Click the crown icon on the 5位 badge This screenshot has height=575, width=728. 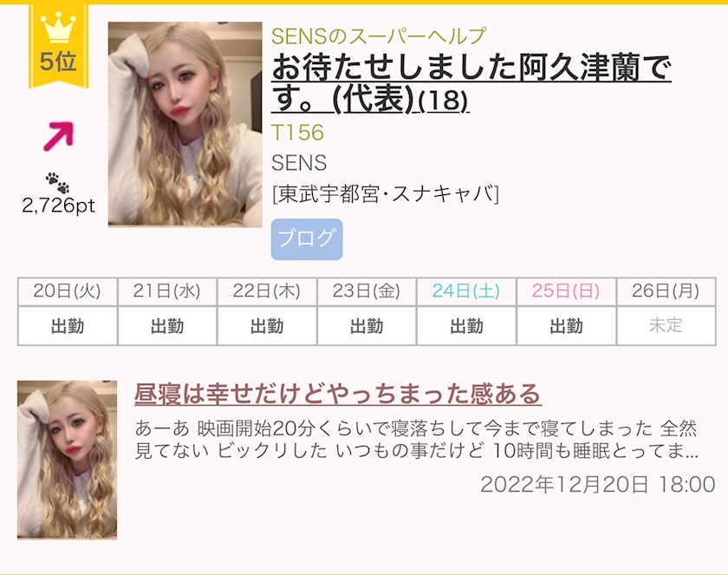pyautogui.click(x=58, y=28)
